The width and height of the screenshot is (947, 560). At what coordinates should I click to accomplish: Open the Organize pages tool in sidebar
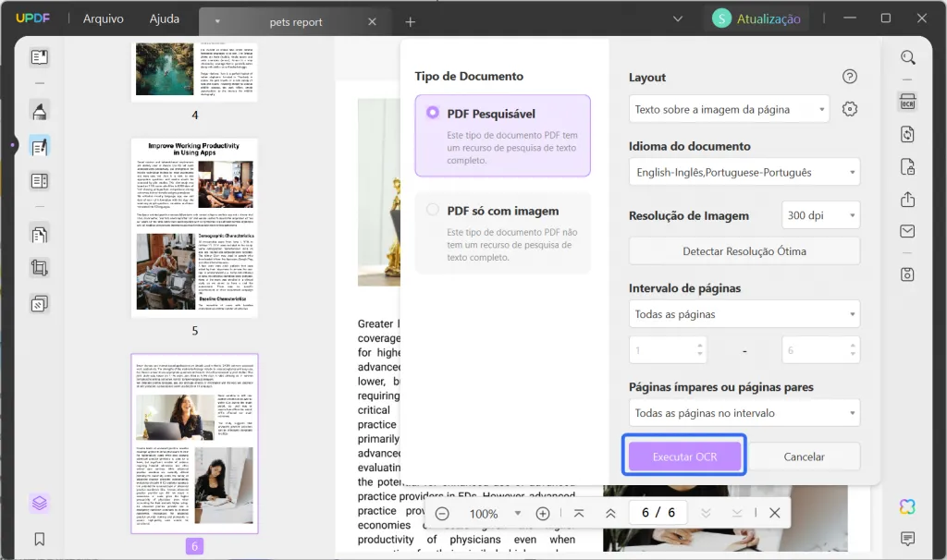39,235
